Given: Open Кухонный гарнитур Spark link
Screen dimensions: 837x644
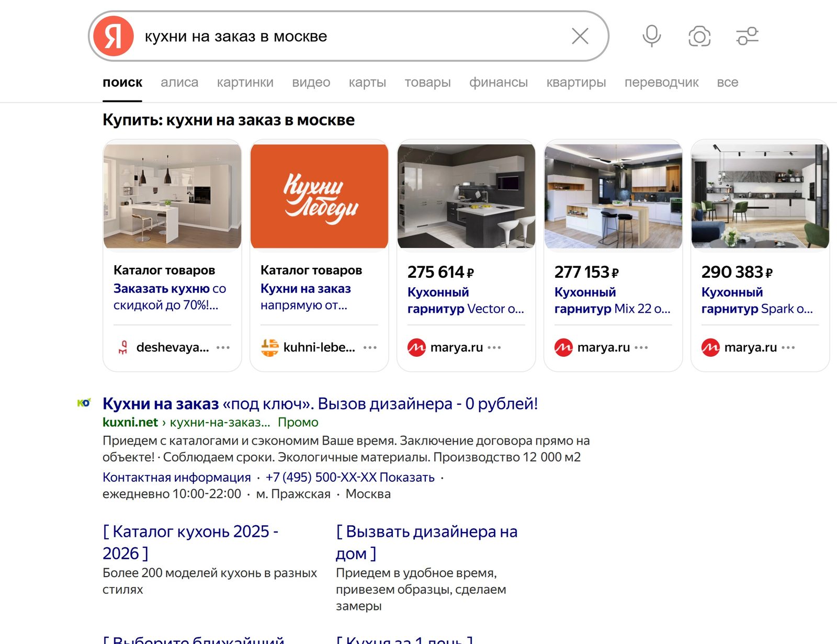Looking at the screenshot, I should pyautogui.click(x=757, y=300).
